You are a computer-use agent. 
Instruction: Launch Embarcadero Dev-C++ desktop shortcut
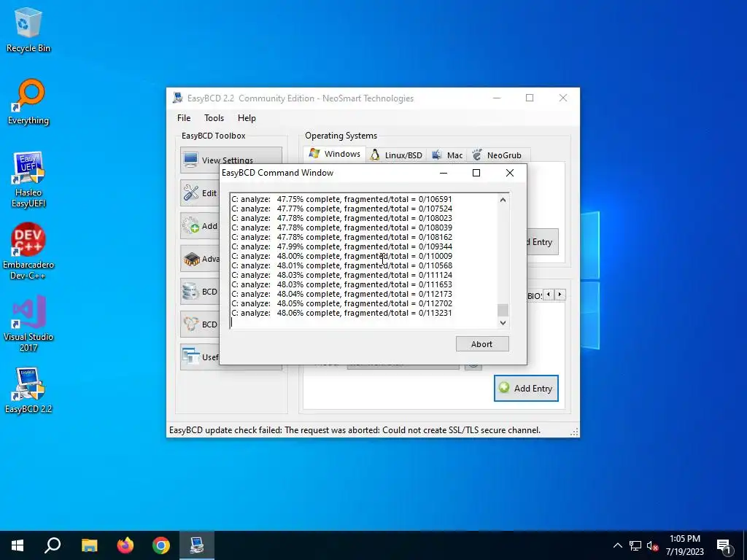(28, 252)
